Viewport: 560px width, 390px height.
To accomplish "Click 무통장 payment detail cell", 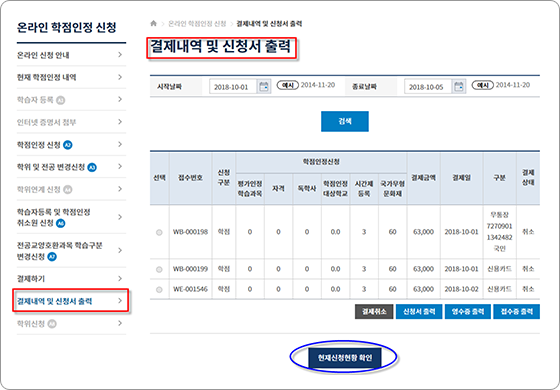I will [499, 232].
